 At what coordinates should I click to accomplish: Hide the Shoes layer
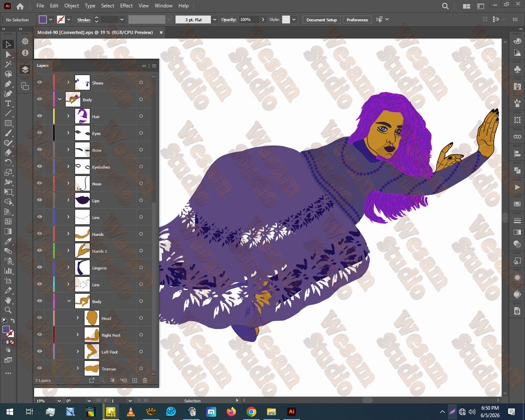point(39,82)
